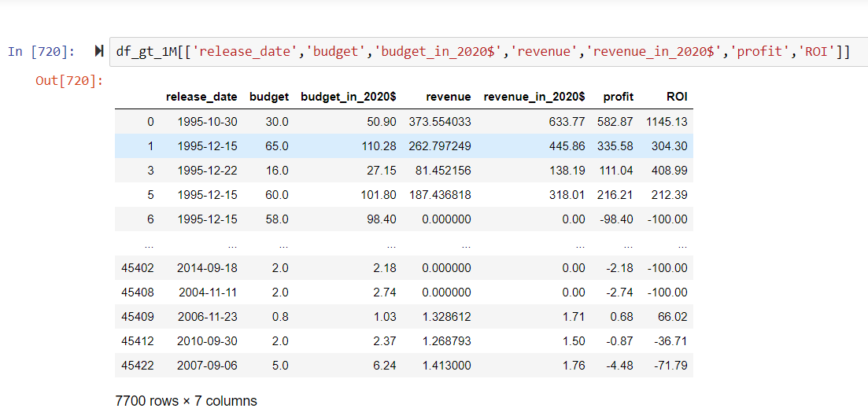Click the release date 1995-12-22

207,171
